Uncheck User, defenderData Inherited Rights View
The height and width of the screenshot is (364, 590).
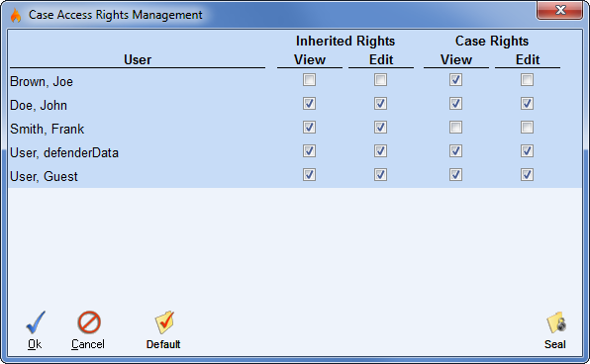point(309,150)
